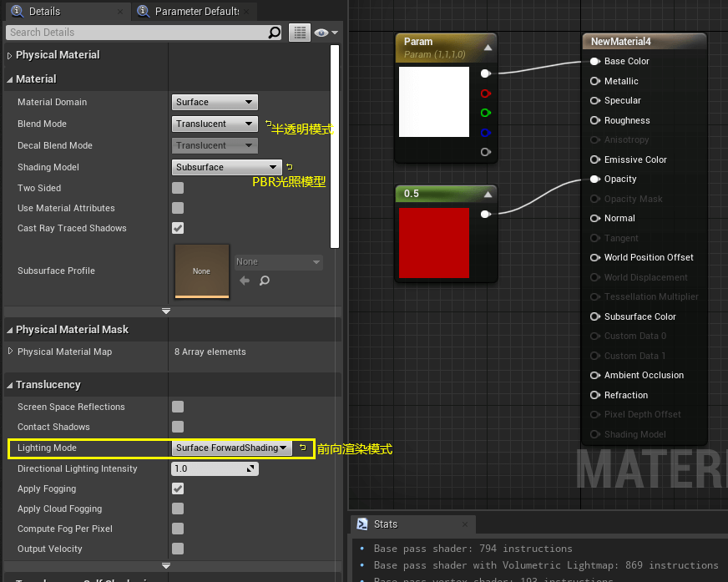Enable the Two Sided checkbox
This screenshot has width=728, height=582.
(x=178, y=188)
